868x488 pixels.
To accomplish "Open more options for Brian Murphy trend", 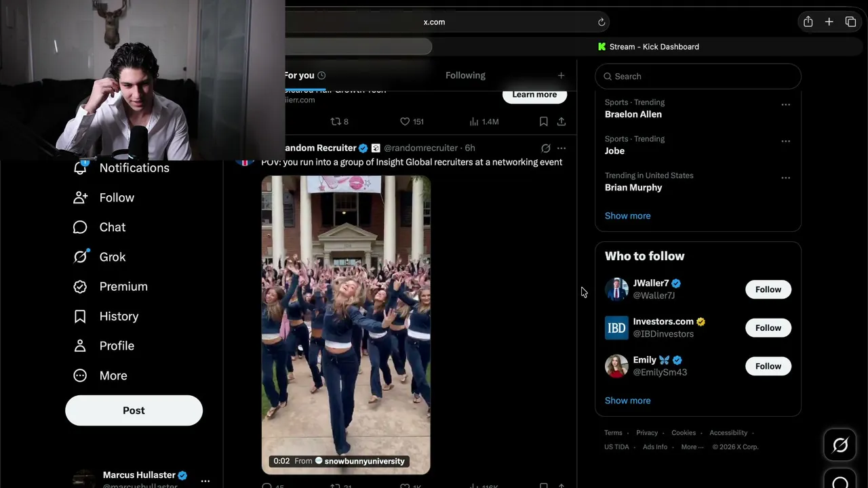I will [785, 178].
